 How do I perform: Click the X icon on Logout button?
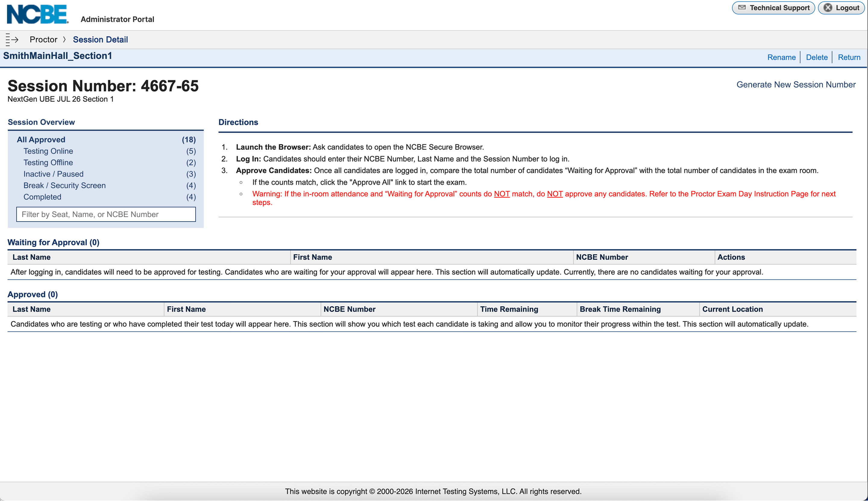point(828,8)
